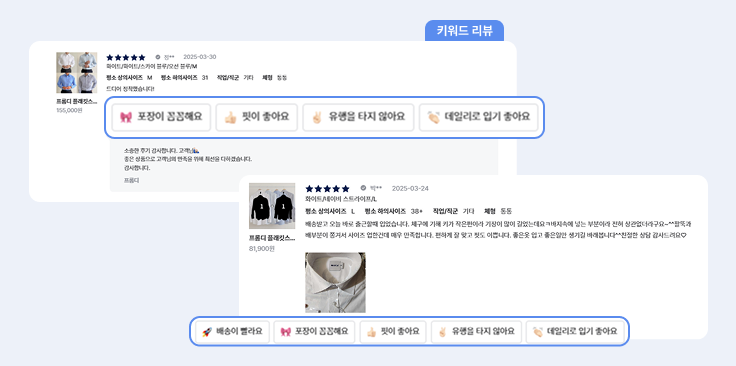The height and width of the screenshot is (366, 736).
Task: Click the review text 드디어 정착했습니다!
Action: 130,88
